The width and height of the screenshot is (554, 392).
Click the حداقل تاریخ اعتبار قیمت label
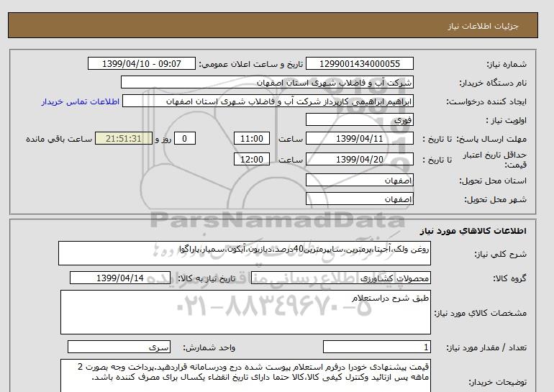(x=495, y=160)
